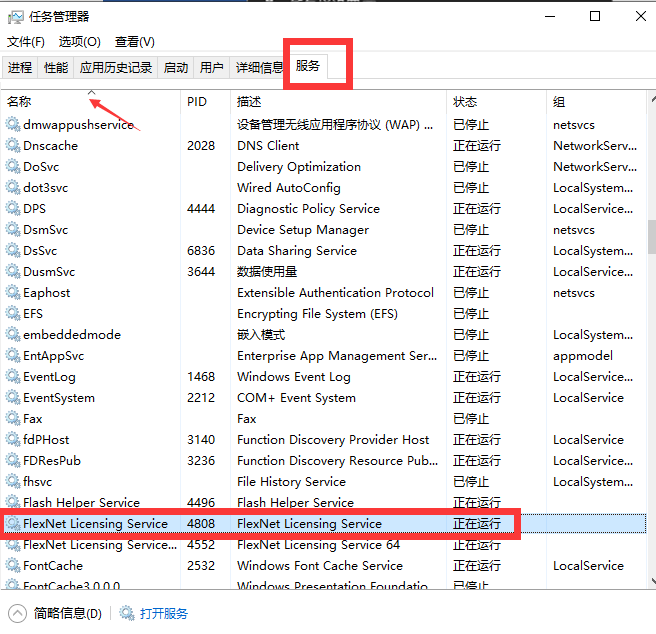Image resolution: width=656 pixels, height=634 pixels.
Task: Sort by the 组 column header
Action: (596, 101)
